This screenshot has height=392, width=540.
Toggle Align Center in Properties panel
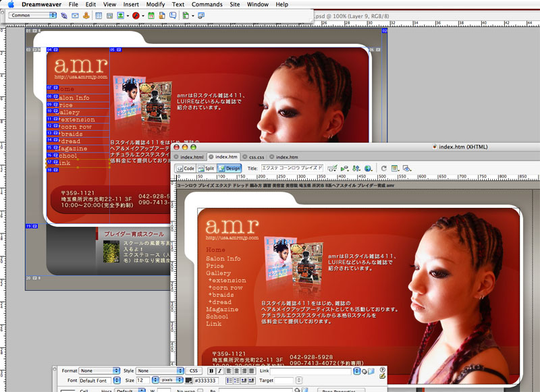237,370
